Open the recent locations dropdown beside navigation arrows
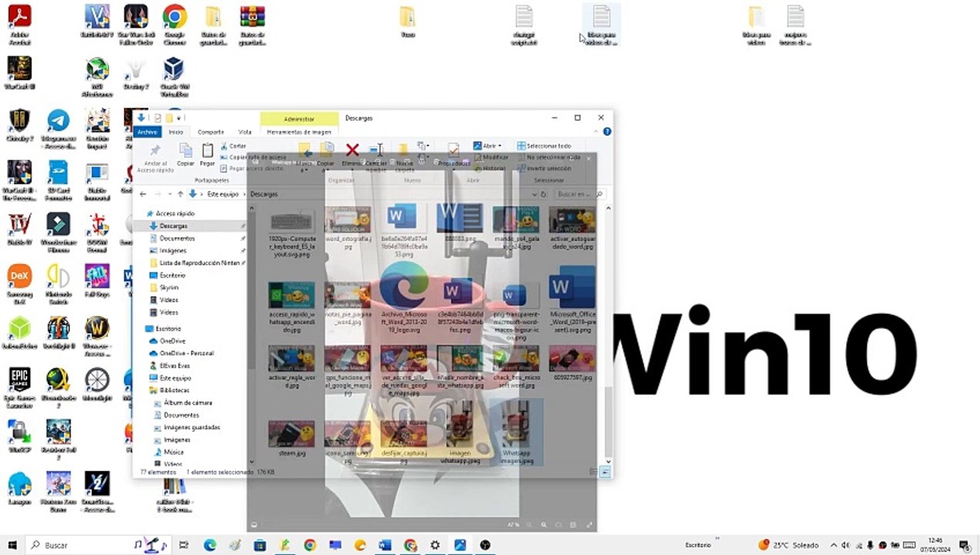980x555 pixels. (x=169, y=194)
